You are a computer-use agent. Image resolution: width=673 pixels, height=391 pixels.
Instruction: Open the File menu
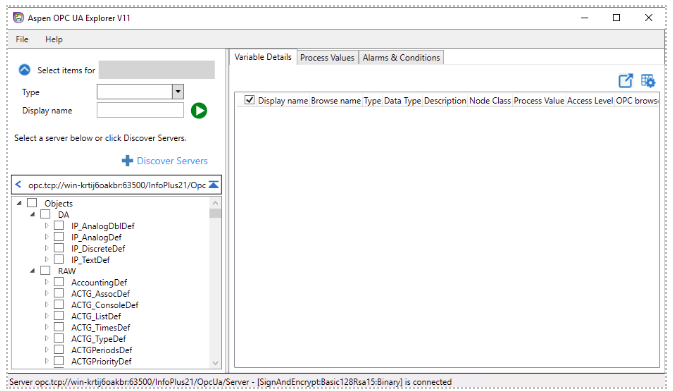22,39
